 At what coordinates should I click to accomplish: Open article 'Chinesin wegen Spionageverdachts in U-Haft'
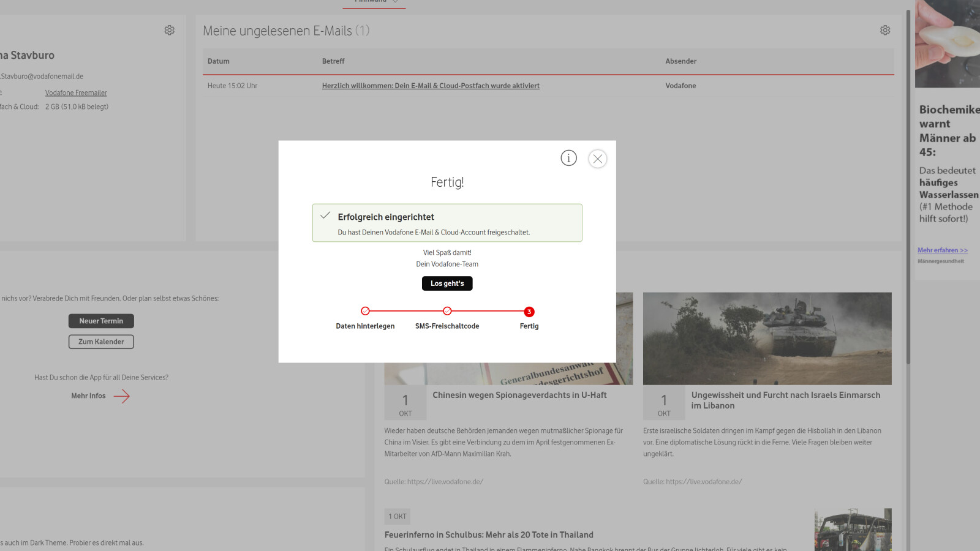click(519, 395)
